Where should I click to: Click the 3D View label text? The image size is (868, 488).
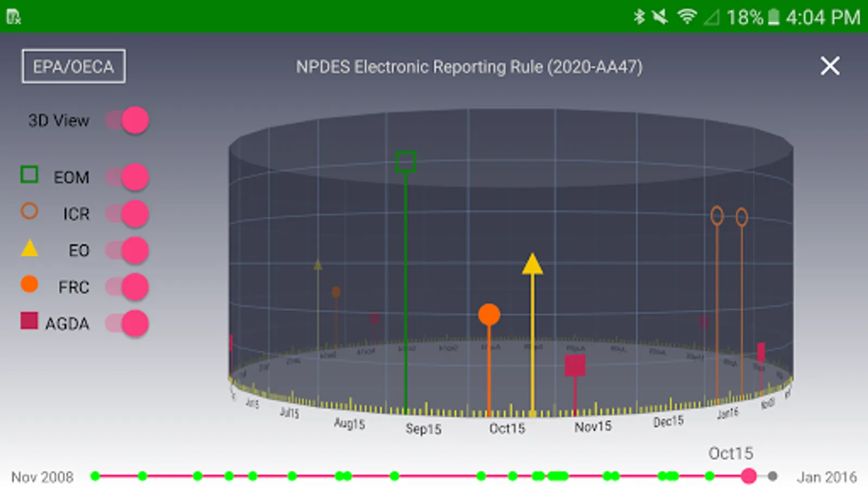point(59,120)
